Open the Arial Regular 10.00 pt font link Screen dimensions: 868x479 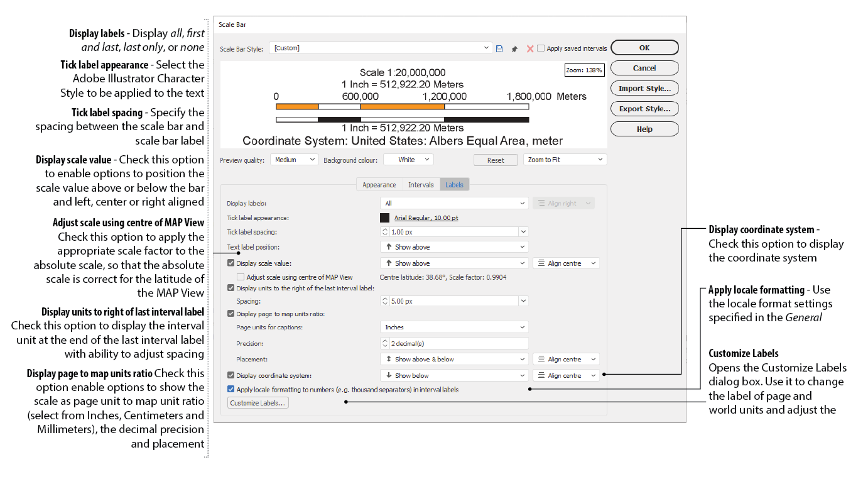[426, 218]
